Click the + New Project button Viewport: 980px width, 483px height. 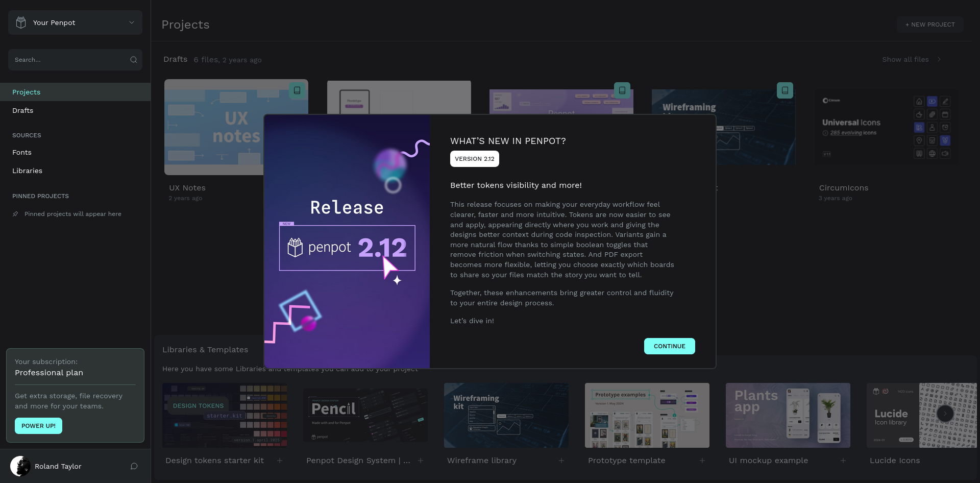929,25
